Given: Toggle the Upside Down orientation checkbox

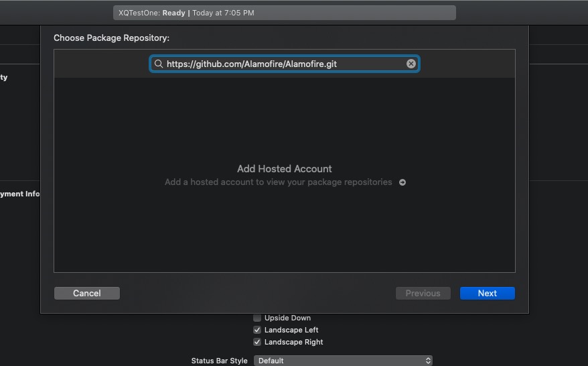Looking at the screenshot, I should (257, 318).
